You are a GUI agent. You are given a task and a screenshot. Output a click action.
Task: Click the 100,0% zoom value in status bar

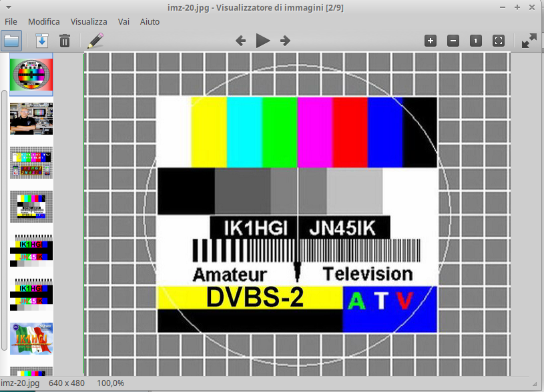pos(110,383)
